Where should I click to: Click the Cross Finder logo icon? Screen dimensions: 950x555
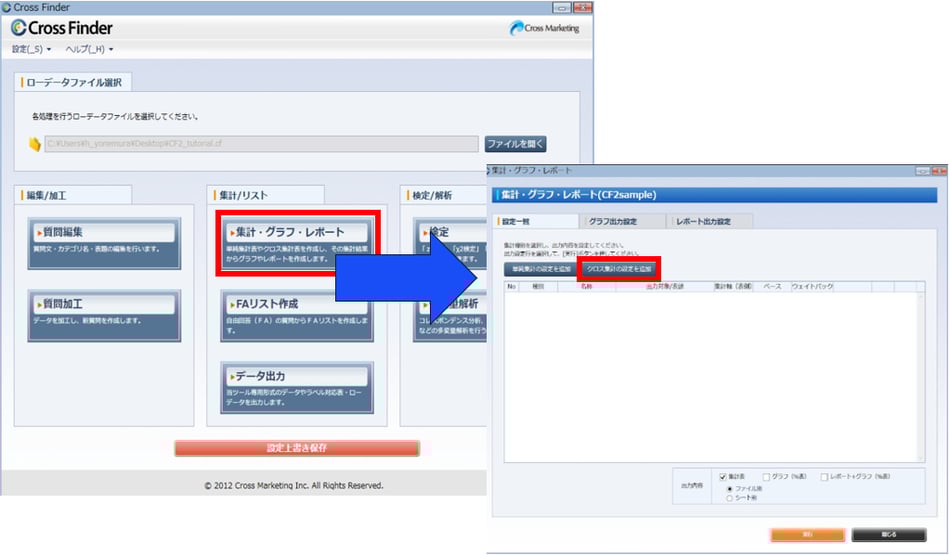click(21, 28)
